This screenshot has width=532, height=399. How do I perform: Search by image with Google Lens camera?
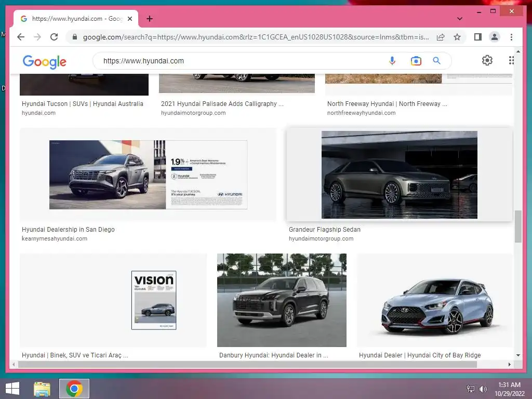(x=416, y=61)
